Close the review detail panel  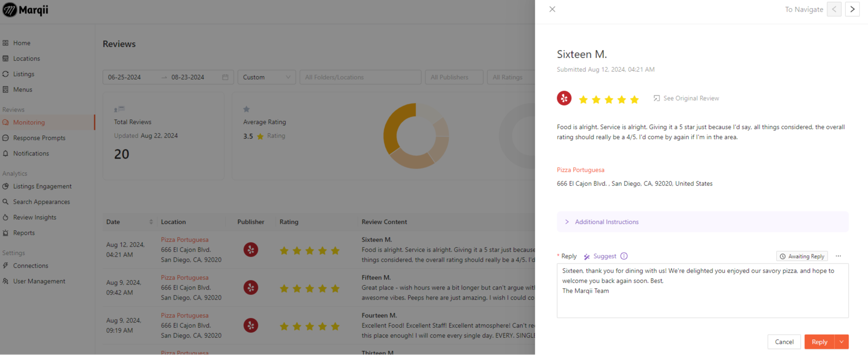pos(552,9)
